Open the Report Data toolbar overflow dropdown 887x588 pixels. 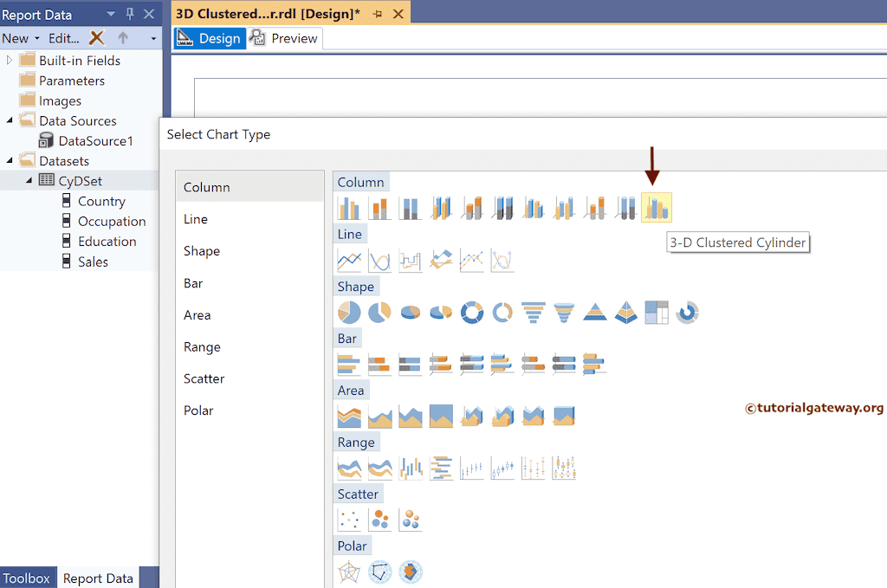pyautogui.click(x=153, y=38)
